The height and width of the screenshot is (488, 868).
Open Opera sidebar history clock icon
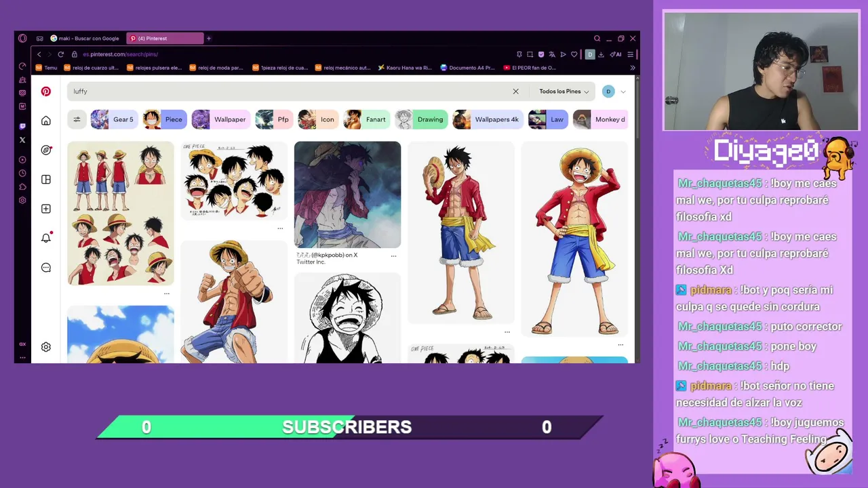click(x=22, y=174)
